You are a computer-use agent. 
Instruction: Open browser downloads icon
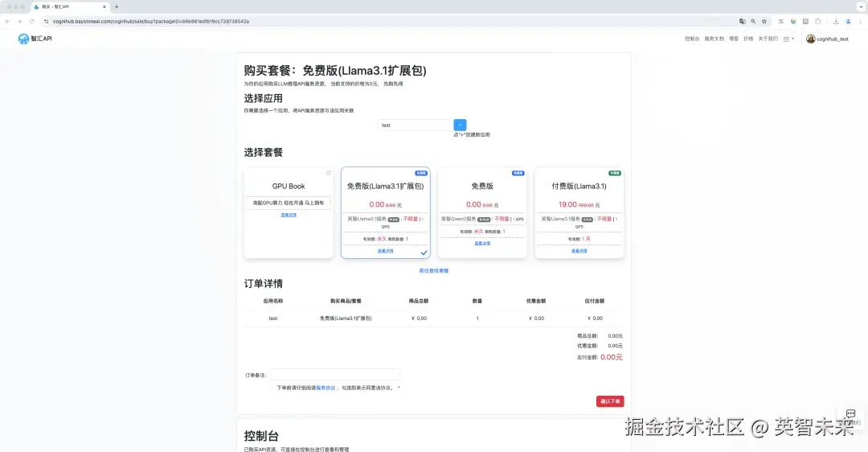836,21
